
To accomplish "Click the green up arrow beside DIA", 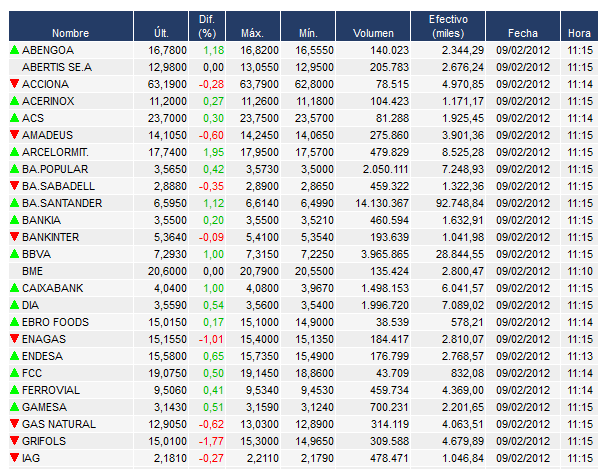I will (15, 304).
